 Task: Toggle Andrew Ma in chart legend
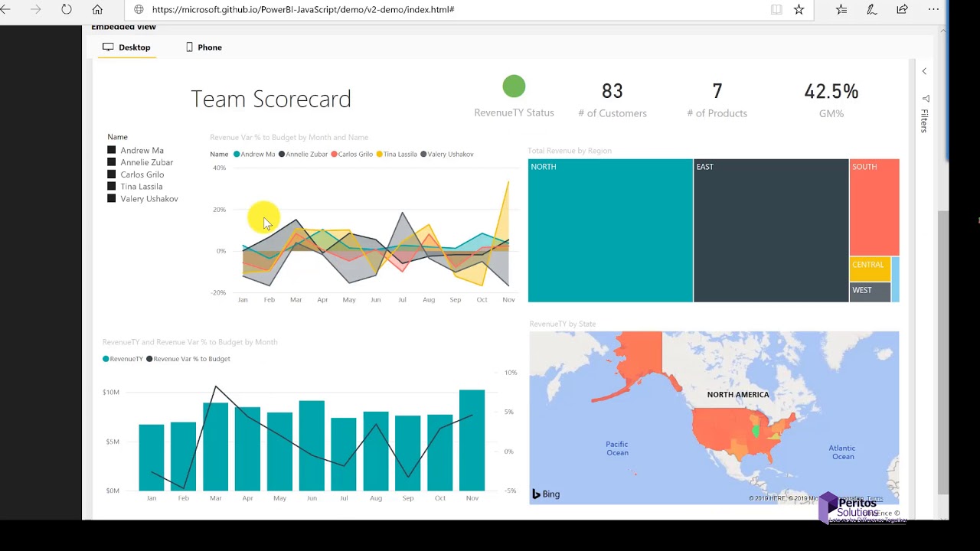click(x=254, y=155)
